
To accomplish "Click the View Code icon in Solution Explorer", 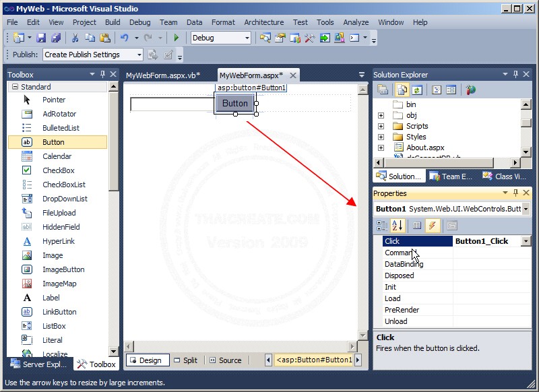I will pos(436,90).
